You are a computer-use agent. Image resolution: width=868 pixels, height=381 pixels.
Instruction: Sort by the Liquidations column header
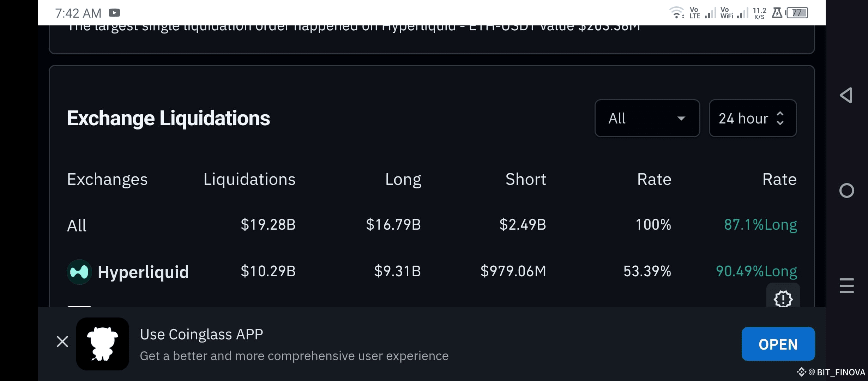tap(249, 179)
